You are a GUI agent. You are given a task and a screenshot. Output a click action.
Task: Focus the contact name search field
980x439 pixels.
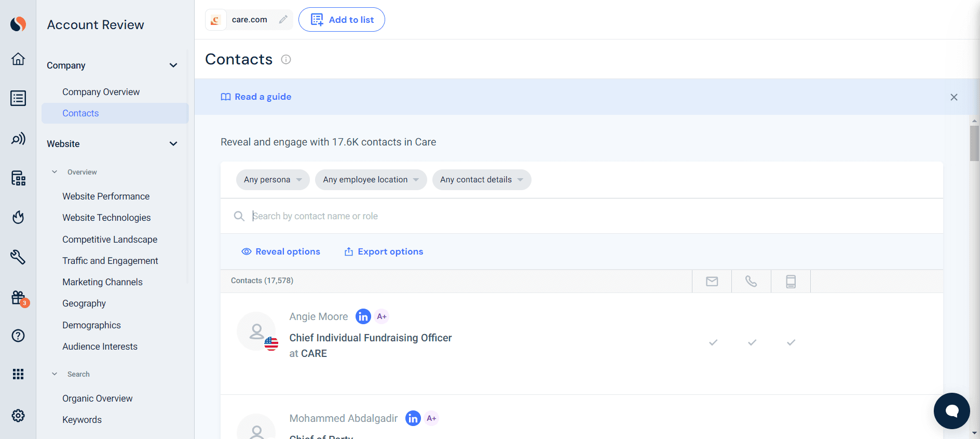tap(581, 216)
